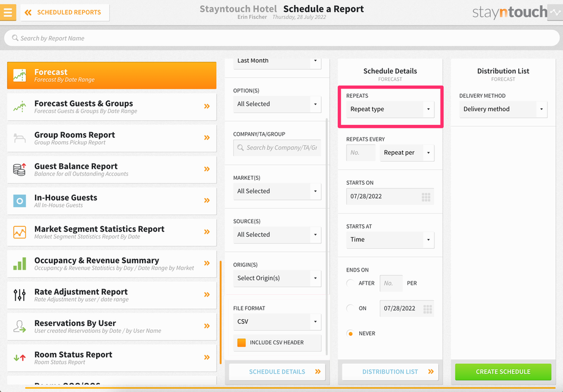Click the green bar chart Occupancy icon
This screenshot has height=392, width=563.
point(20,264)
